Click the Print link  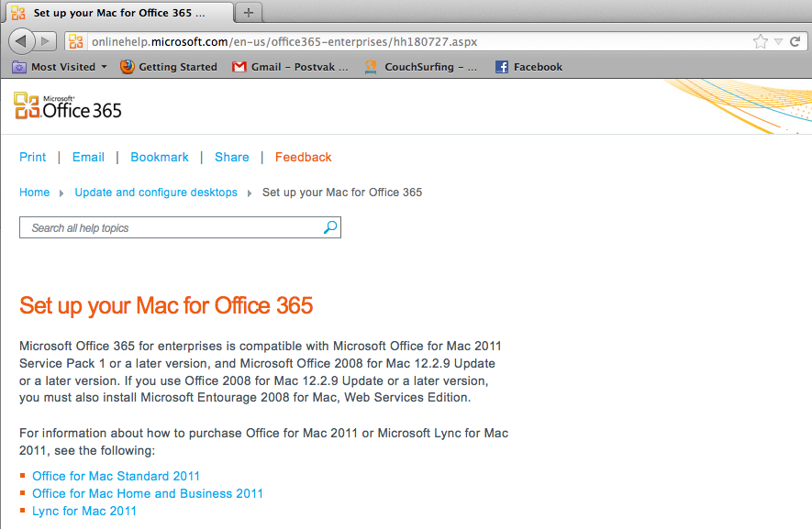point(33,157)
